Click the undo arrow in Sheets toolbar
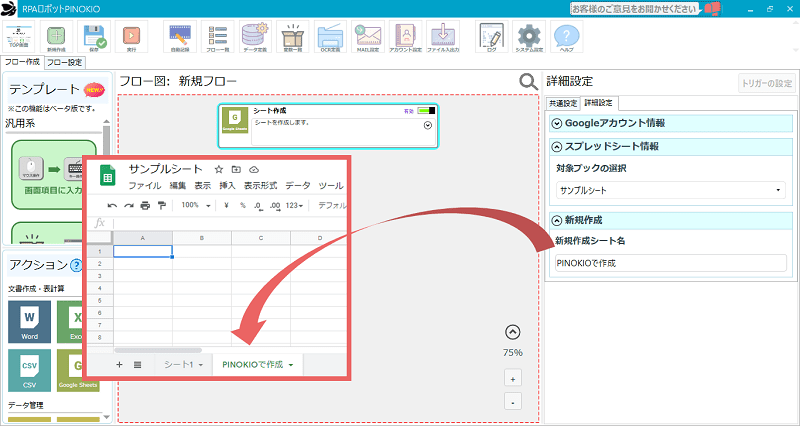 click(x=112, y=206)
